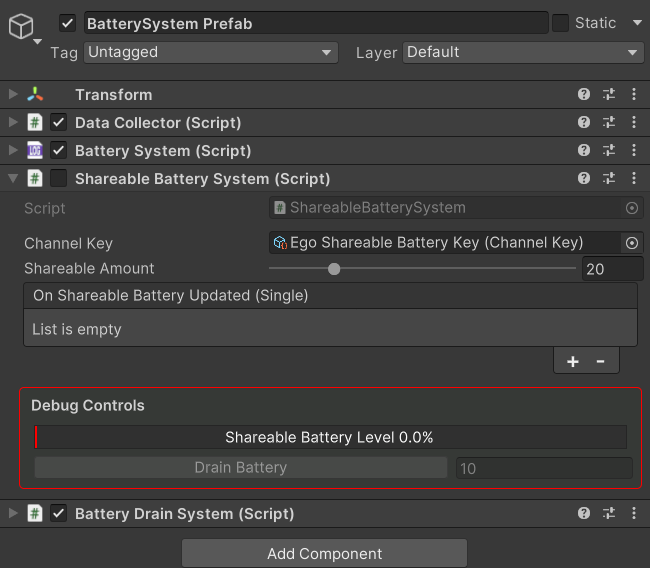
Task: Add listener with the plus button
Action: pos(573,362)
